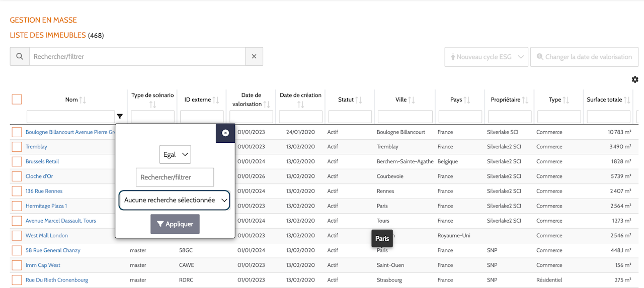Open Rue Du Rieth Cronenbourg link
This screenshot has height=288, width=644.
pos(57,280)
